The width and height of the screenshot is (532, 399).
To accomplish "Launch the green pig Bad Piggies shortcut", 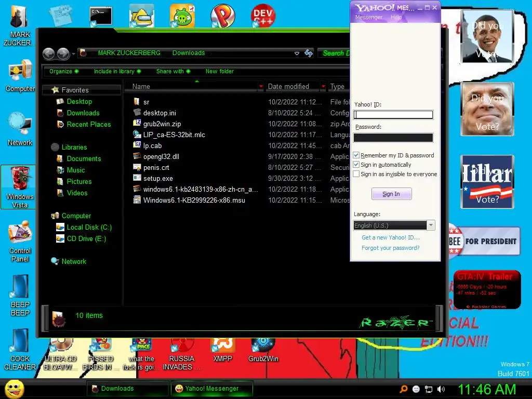I will (182, 16).
